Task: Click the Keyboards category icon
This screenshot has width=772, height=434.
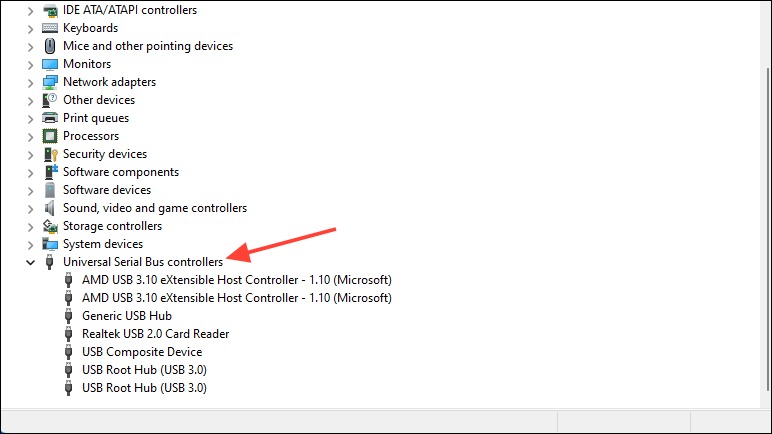Action: pyautogui.click(x=50, y=28)
